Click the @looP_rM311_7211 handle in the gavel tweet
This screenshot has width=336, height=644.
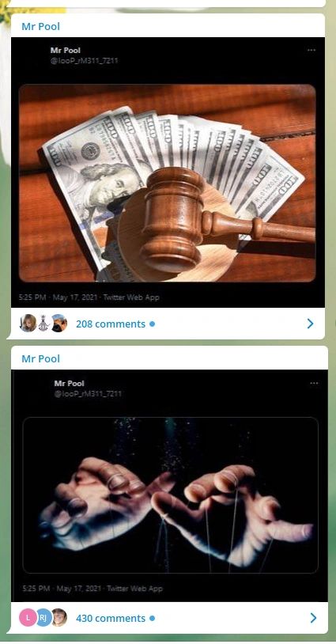pos(84,61)
